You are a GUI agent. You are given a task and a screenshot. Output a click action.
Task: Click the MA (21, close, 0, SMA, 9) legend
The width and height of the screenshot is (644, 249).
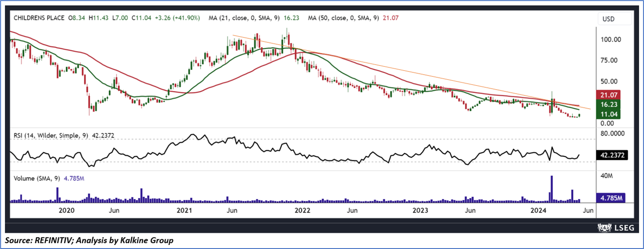(244, 18)
